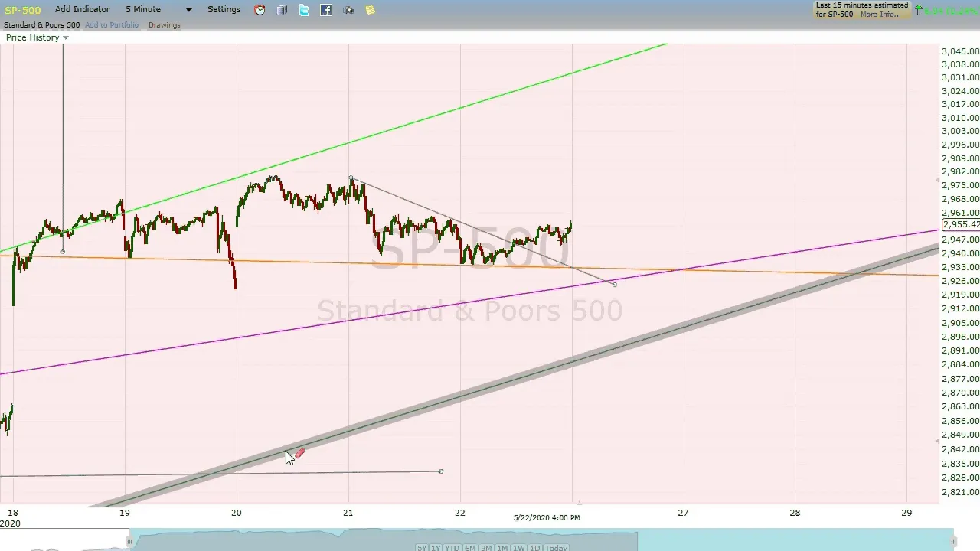This screenshot has width=980, height=551.
Task: Click the 3,045.00 price axis label
Action: (960, 51)
